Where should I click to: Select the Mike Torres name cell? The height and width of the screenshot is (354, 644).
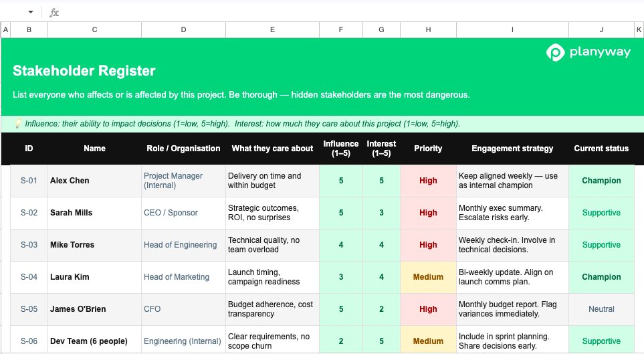tap(94, 245)
